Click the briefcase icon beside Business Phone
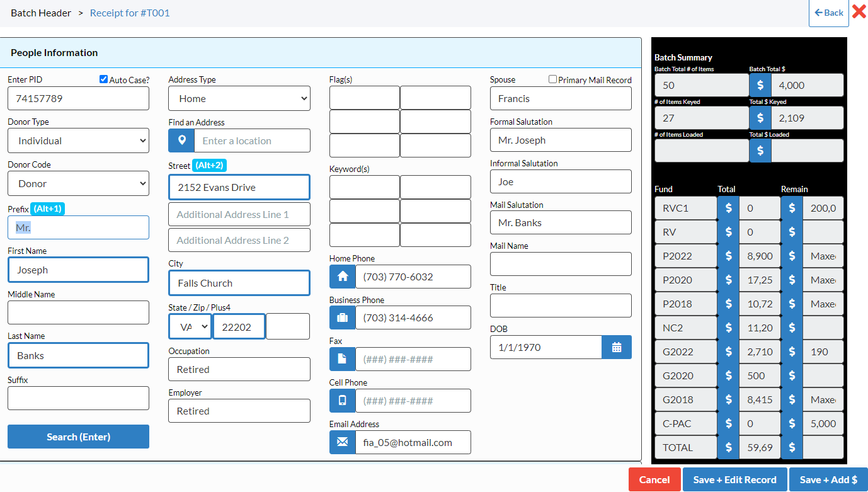The width and height of the screenshot is (868, 492). pos(342,318)
